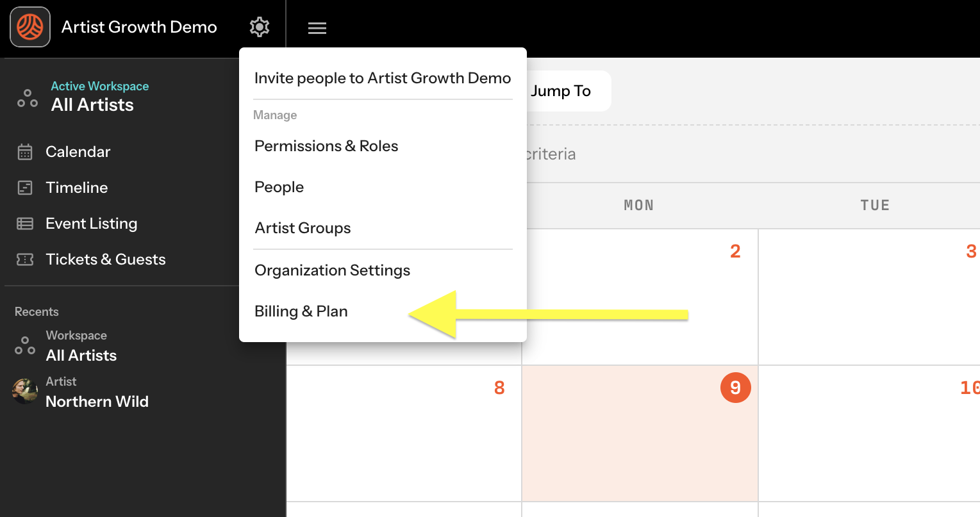The height and width of the screenshot is (517, 980).
Task: Click the Artist Growth logo icon
Action: click(30, 27)
